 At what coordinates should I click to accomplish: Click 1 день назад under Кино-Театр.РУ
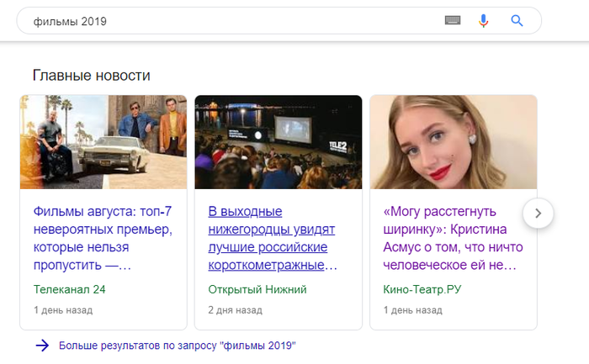click(x=412, y=310)
